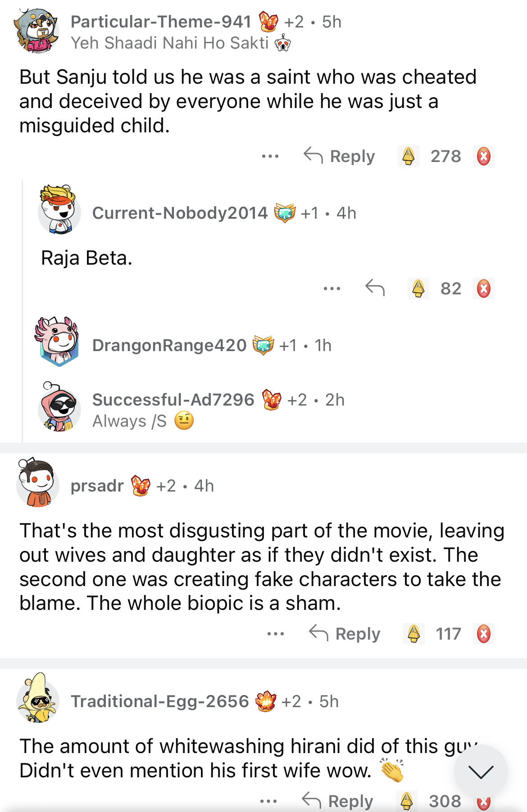Open Current-Nobody2014's user profile
The image size is (527, 812).
tap(180, 213)
